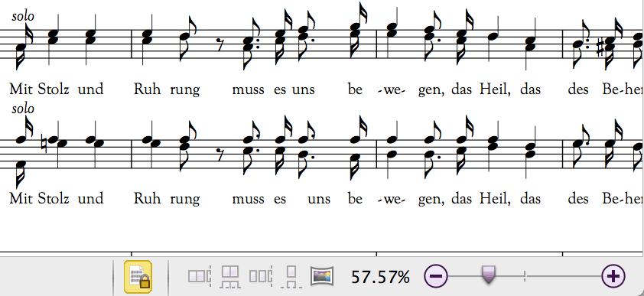The image size is (644, 296).
Task: Click the 57.57% zoom percentage readout
Action: tap(380, 278)
